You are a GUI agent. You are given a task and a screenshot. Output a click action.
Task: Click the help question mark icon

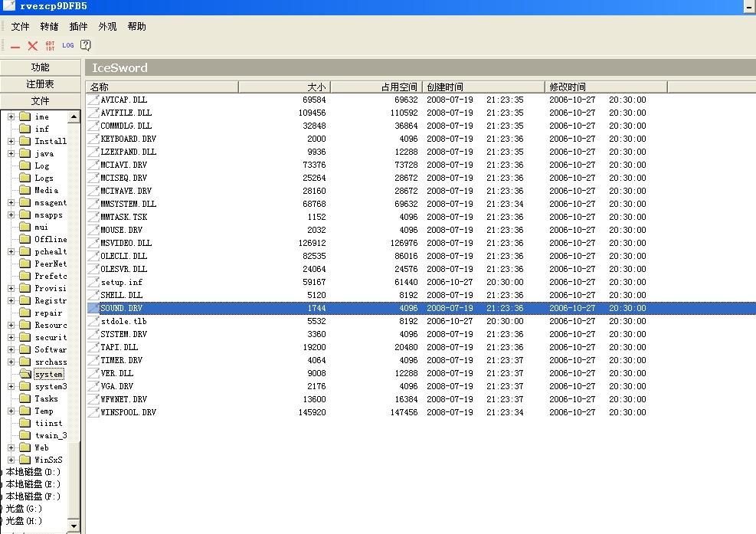tap(85, 45)
